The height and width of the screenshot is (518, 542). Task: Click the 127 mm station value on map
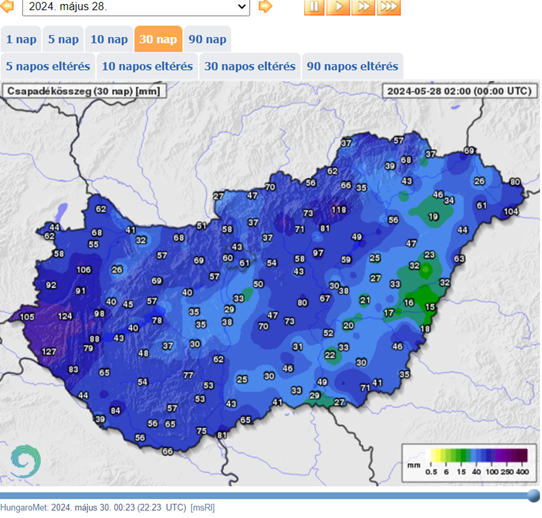(x=49, y=352)
